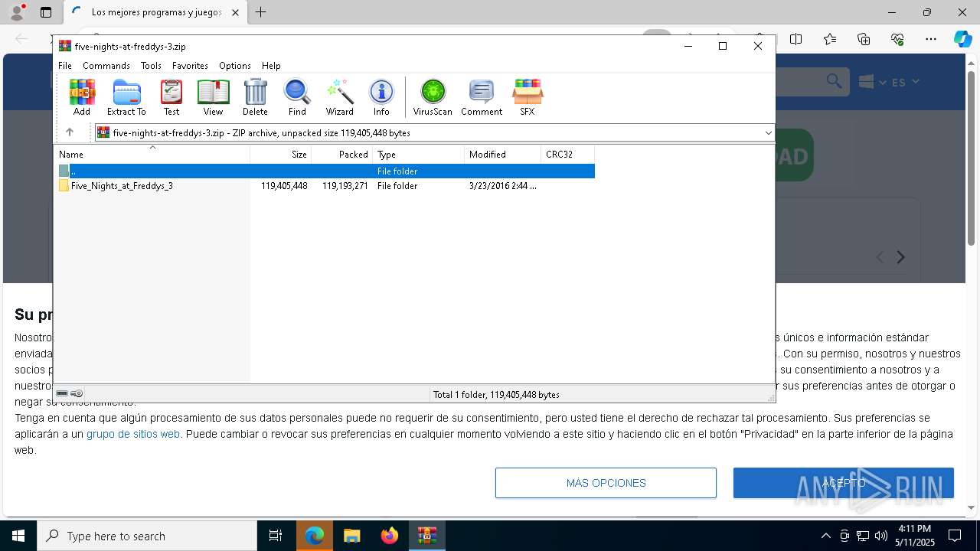980x551 pixels.
Task: Open File Explorer from the taskbar
Action: point(351,536)
